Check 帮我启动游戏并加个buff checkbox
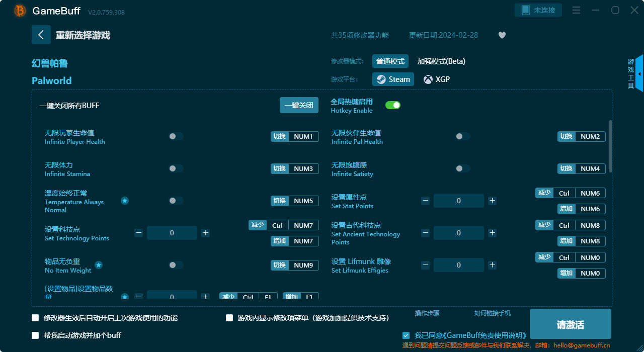 click(x=35, y=335)
